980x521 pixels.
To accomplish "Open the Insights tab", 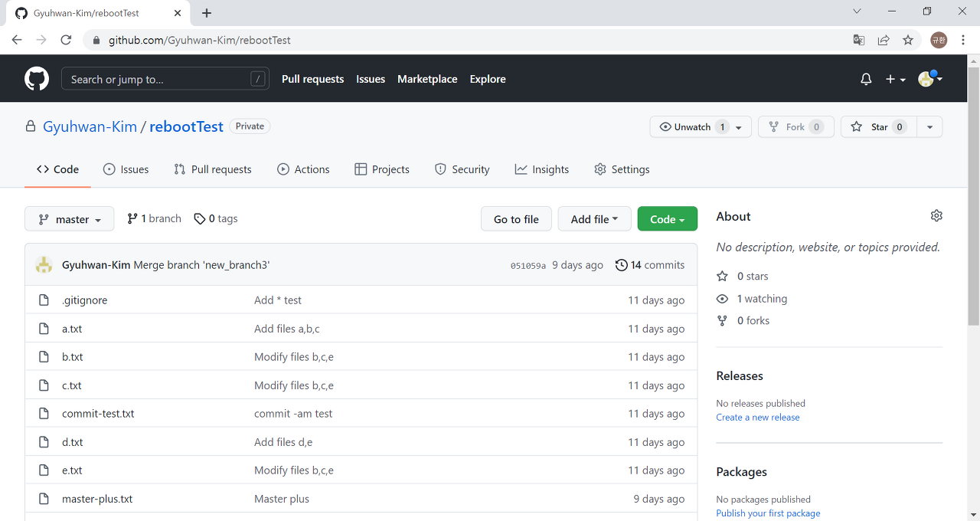I will [x=542, y=169].
